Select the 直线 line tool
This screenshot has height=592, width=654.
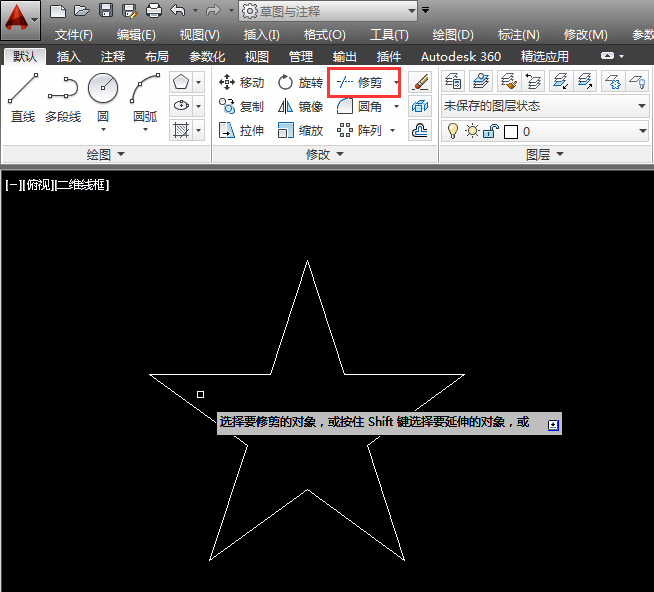tap(23, 98)
